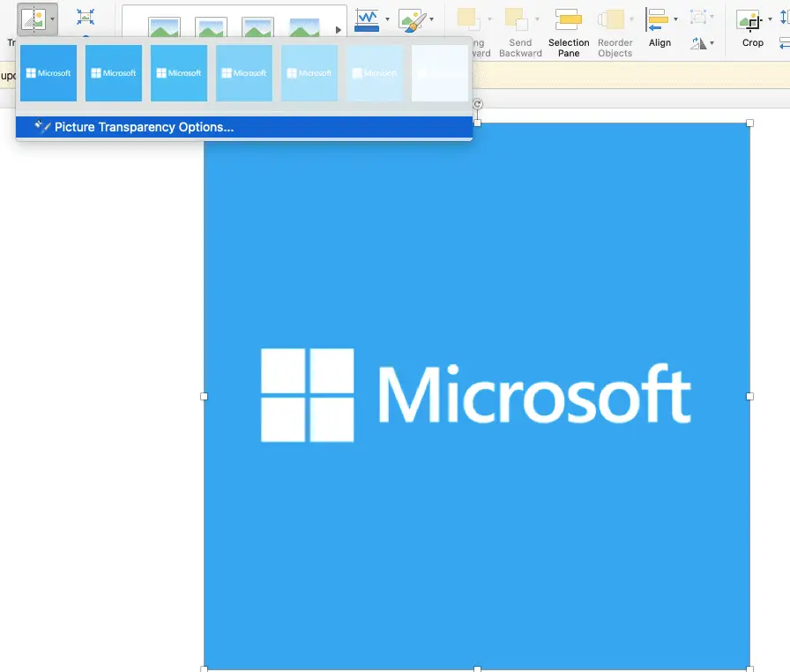Open the Align dropdown arrow

[x=675, y=19]
